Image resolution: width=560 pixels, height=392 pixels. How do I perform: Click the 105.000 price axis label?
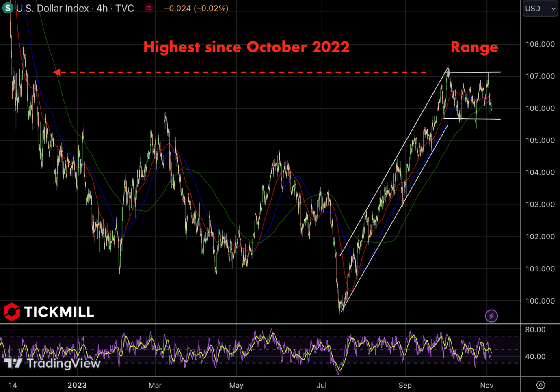click(540, 140)
